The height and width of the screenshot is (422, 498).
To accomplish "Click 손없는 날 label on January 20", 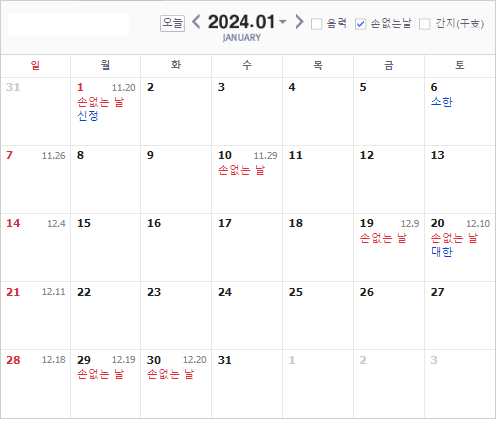I will [x=454, y=238].
